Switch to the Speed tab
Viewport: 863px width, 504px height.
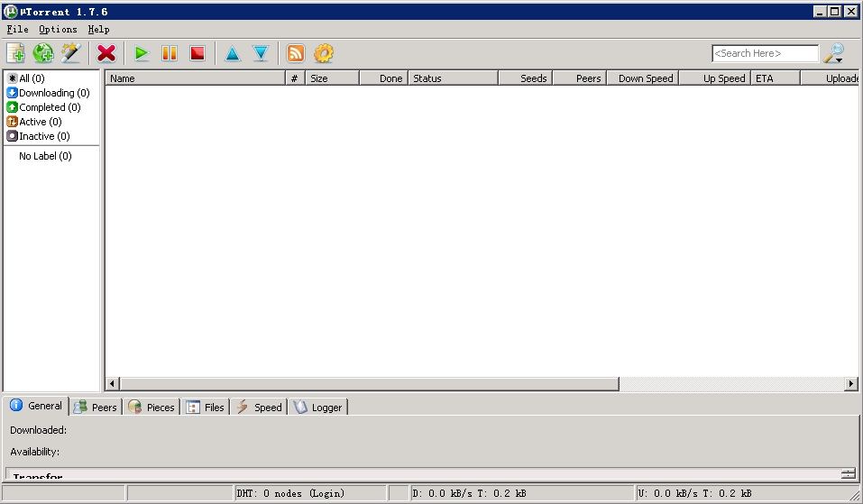(x=259, y=408)
